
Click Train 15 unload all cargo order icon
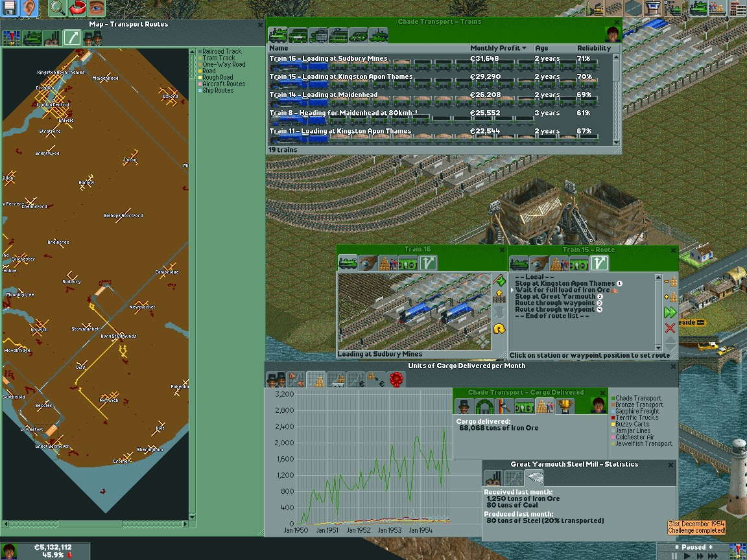670,281
